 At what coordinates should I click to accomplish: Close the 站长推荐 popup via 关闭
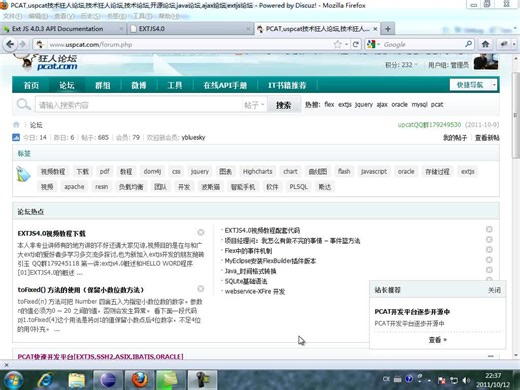pos(494,290)
